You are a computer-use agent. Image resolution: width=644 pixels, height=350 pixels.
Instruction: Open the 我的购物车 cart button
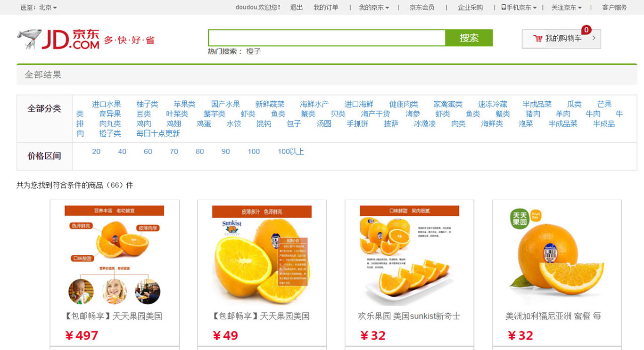click(x=561, y=39)
